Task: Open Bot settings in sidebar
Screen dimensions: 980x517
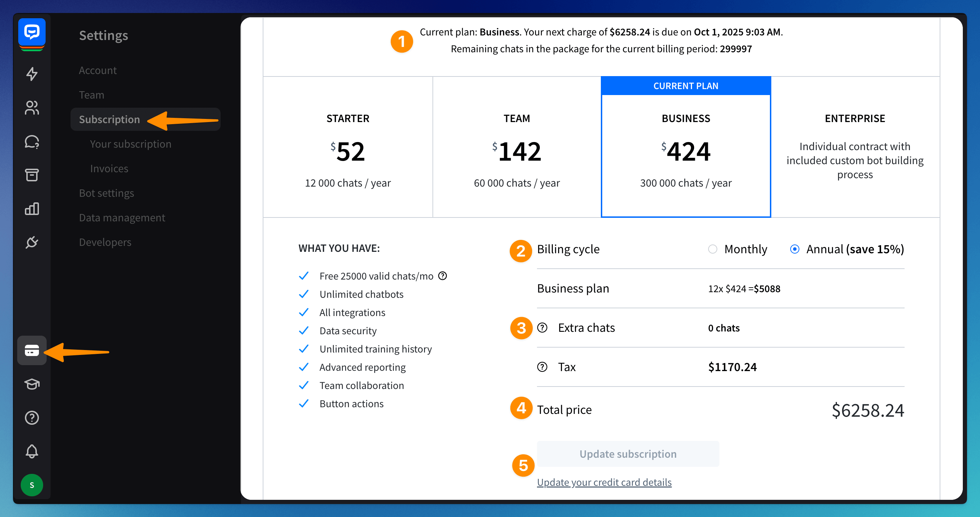Action: point(107,193)
